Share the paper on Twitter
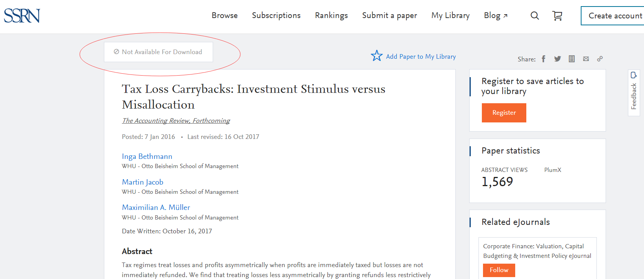644x279 pixels. pyautogui.click(x=557, y=59)
